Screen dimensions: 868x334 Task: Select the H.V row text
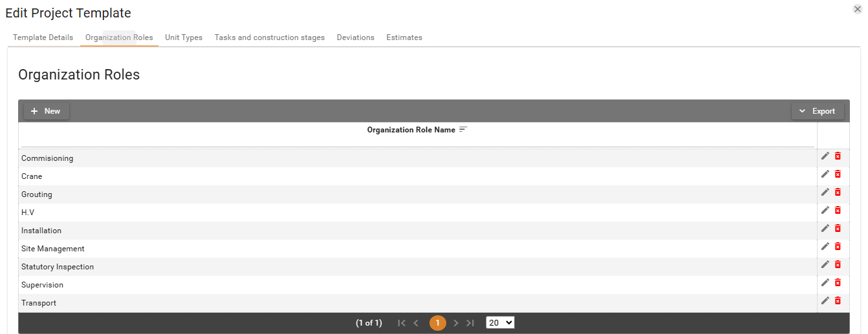pyautogui.click(x=28, y=213)
